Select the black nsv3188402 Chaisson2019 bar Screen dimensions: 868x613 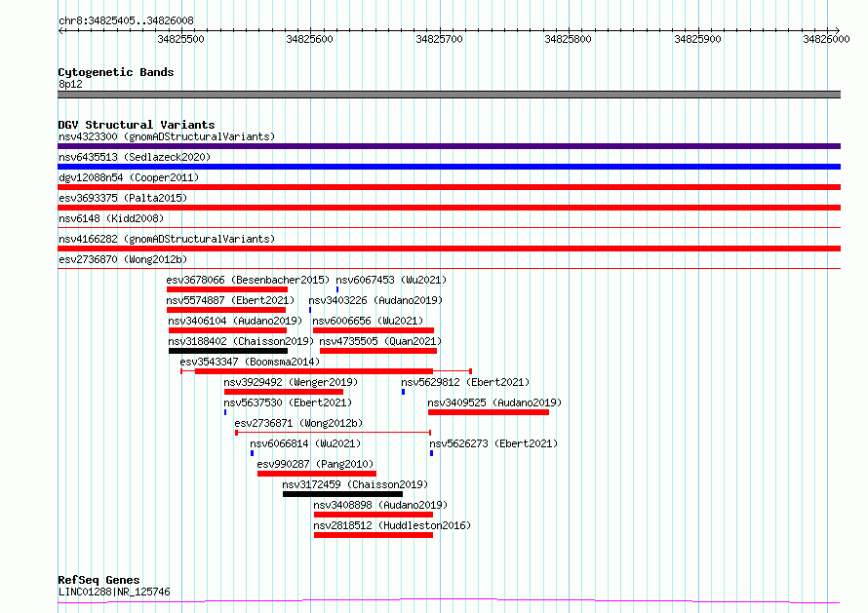pyautogui.click(x=228, y=351)
